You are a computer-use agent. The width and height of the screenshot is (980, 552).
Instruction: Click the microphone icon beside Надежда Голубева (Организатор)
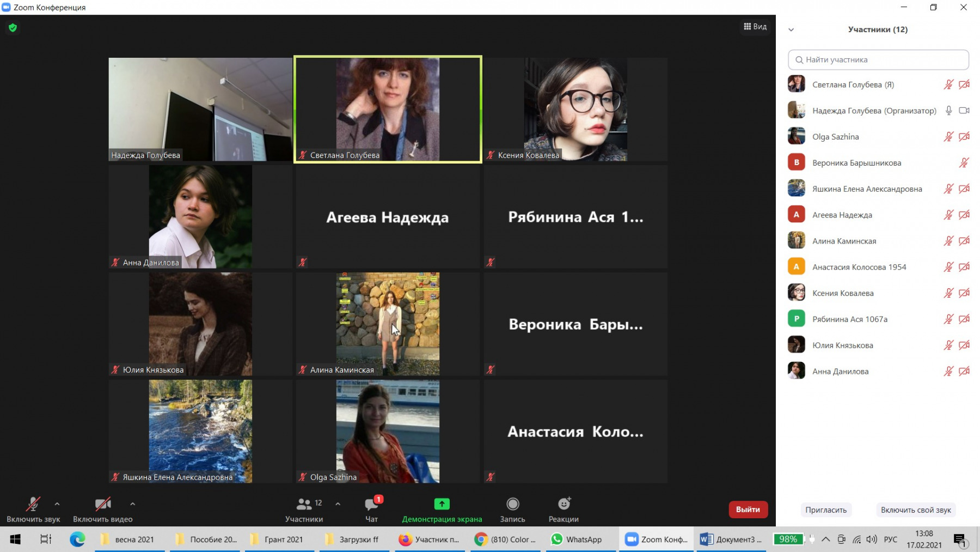click(x=948, y=111)
